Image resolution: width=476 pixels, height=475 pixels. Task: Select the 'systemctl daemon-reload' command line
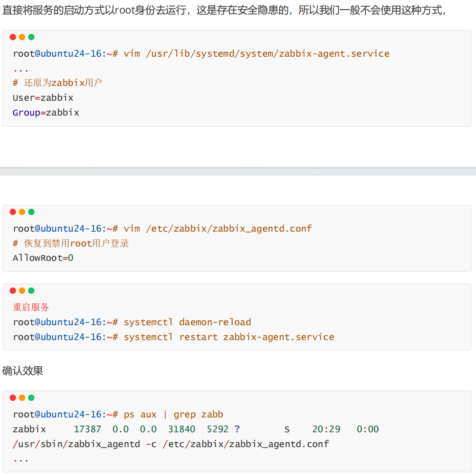pos(132,322)
